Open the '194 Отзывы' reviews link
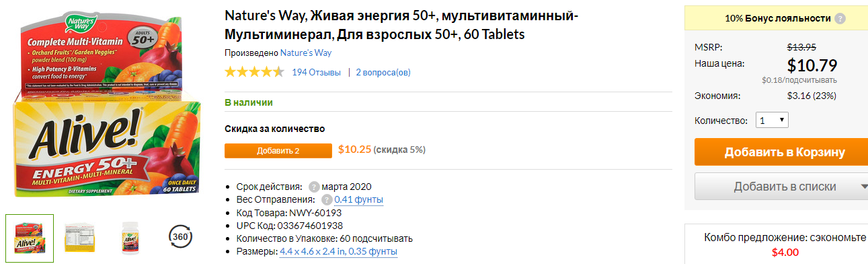The height and width of the screenshot is (264, 868). [x=316, y=72]
